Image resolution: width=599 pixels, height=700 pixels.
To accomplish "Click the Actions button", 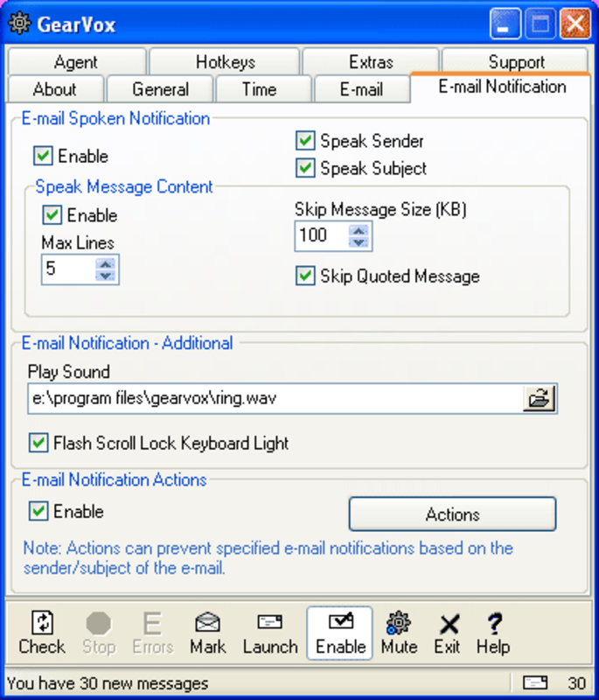I will 452,514.
